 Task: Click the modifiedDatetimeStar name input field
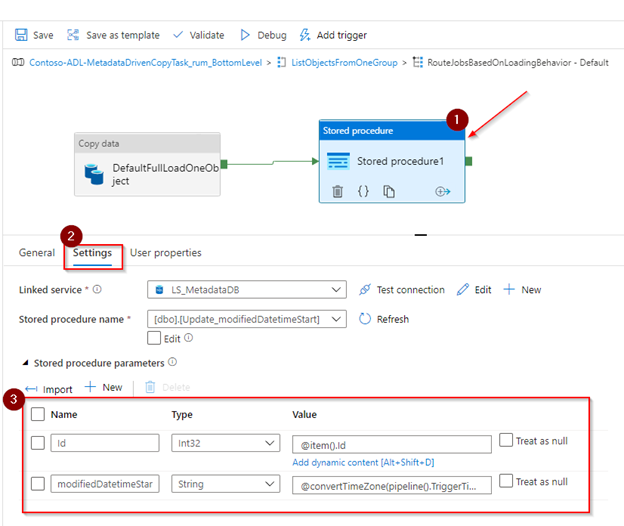(105, 484)
